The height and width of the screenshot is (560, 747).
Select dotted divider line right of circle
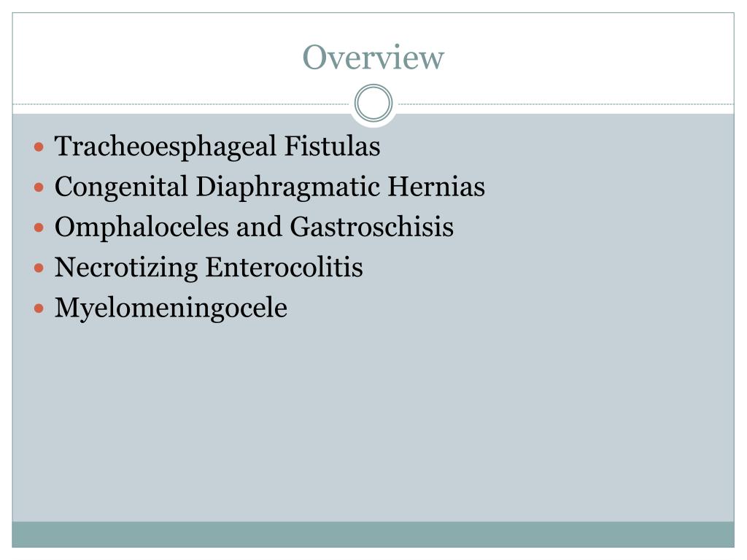pyautogui.click(x=566, y=104)
